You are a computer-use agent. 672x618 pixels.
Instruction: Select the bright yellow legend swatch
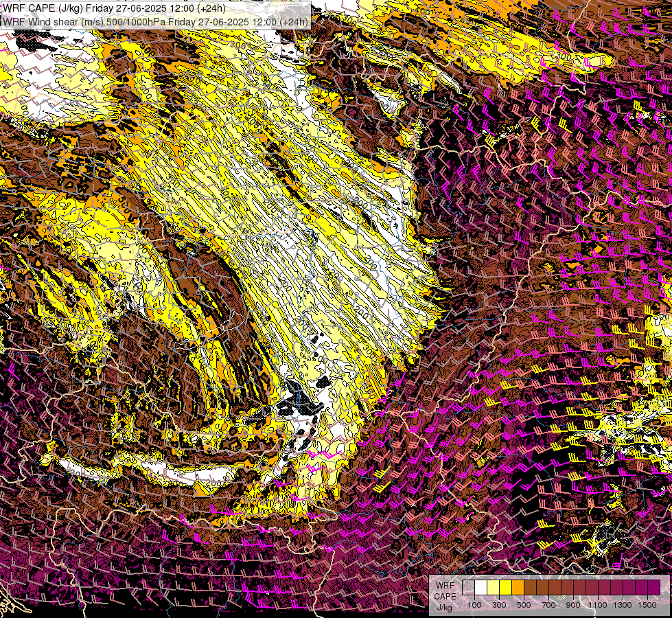(x=505, y=587)
